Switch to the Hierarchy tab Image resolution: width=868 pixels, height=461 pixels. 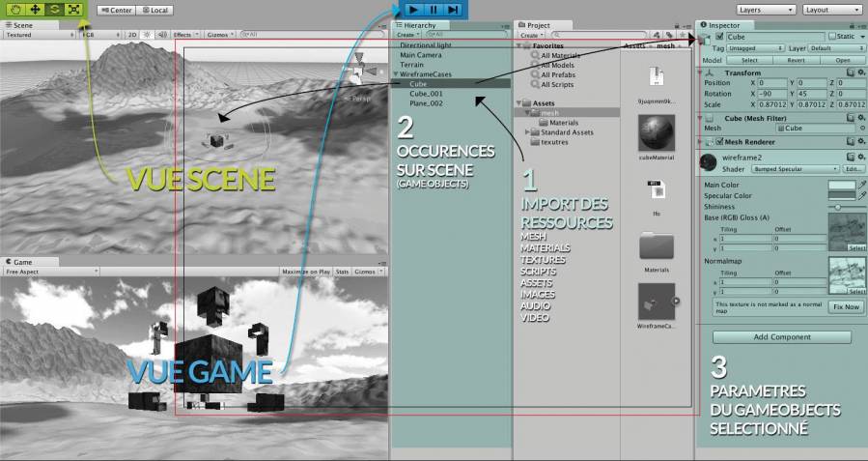point(419,25)
